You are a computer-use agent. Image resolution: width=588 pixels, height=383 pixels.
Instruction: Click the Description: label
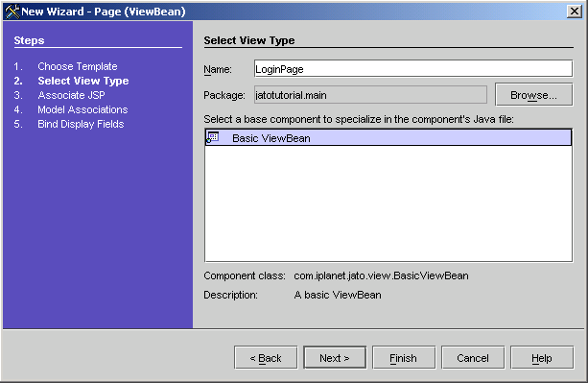[230, 295]
